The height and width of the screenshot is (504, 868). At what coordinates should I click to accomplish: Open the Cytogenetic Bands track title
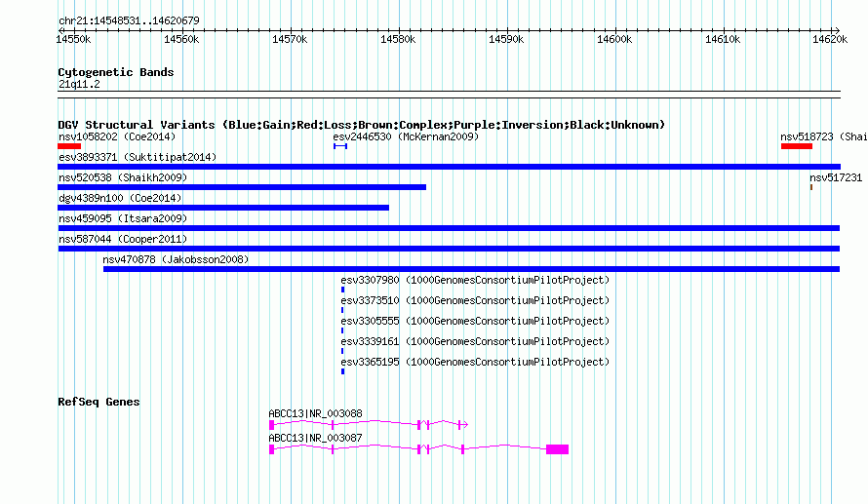(116, 72)
